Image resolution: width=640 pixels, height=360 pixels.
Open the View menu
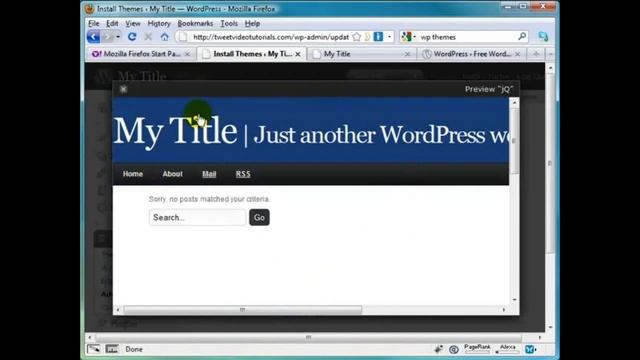[x=133, y=23]
